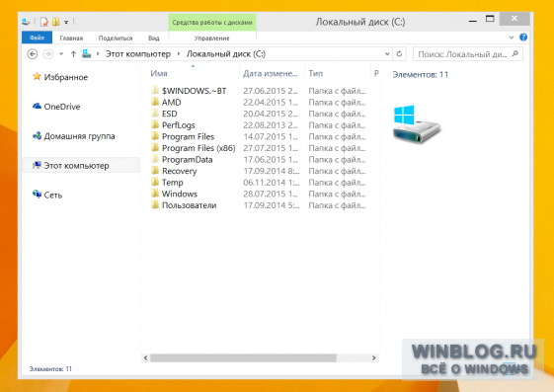The height and width of the screenshot is (392, 554).
Task: Select the $WINDOWS.~BT folder
Action: point(194,91)
